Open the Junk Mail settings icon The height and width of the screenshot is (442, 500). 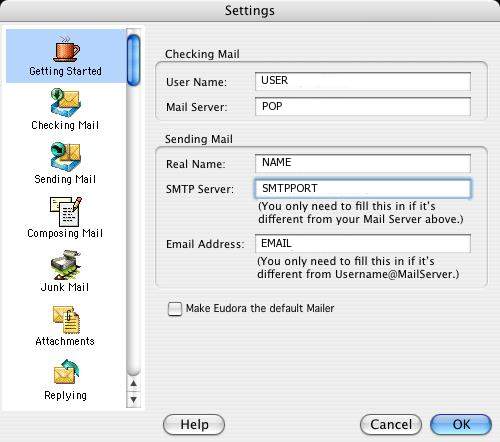click(66, 265)
